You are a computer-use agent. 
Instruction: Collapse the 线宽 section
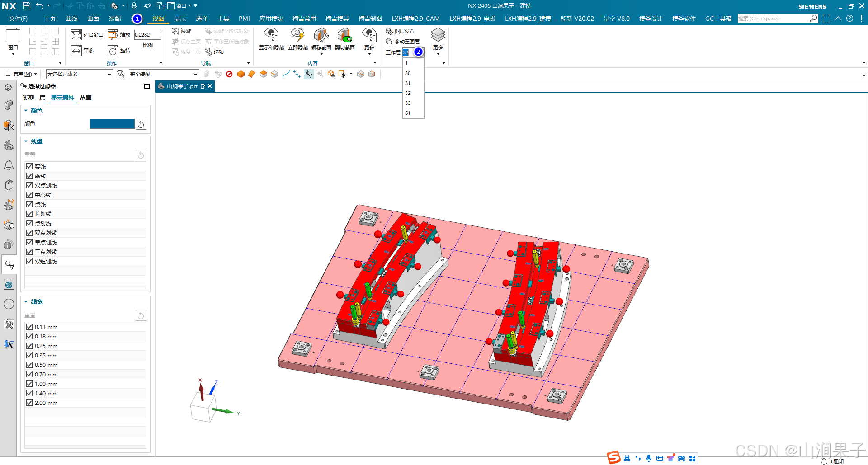[x=26, y=302]
